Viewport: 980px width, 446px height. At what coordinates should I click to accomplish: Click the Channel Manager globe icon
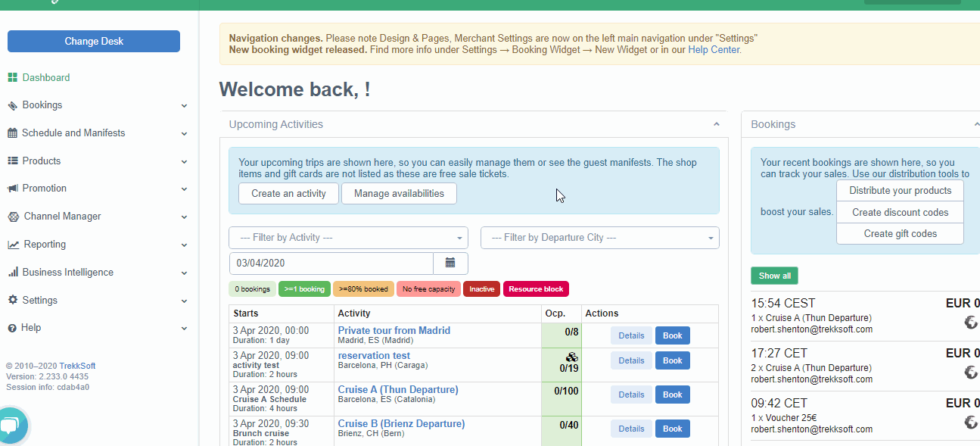pyautogui.click(x=13, y=217)
